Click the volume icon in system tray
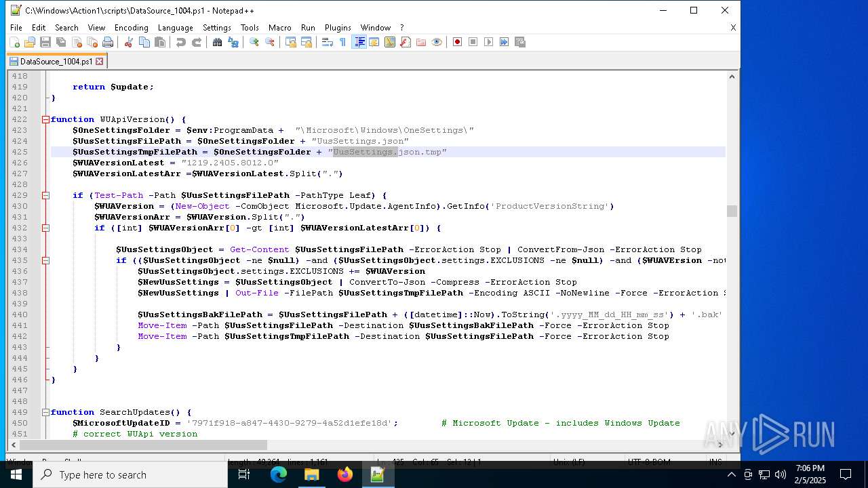 (780, 474)
